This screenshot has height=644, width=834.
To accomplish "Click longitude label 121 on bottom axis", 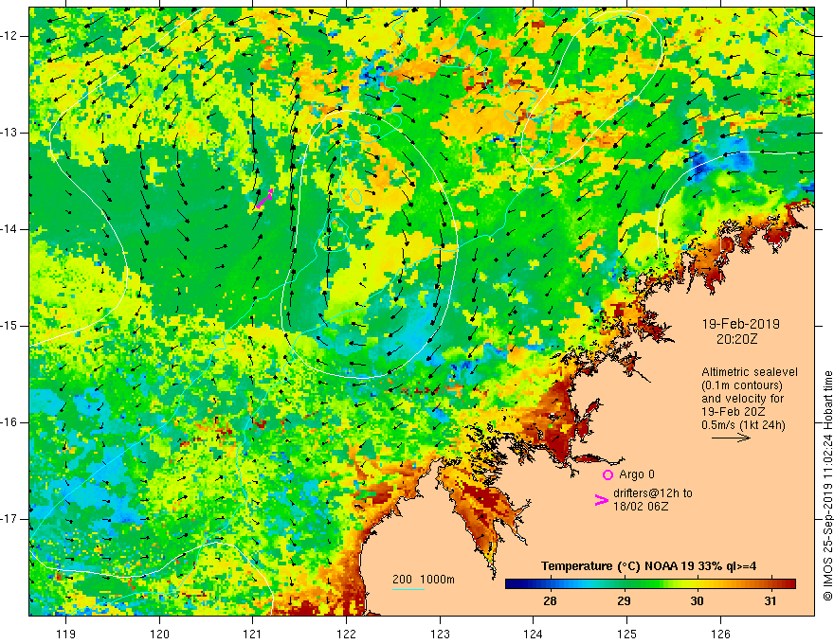I will point(253,634).
